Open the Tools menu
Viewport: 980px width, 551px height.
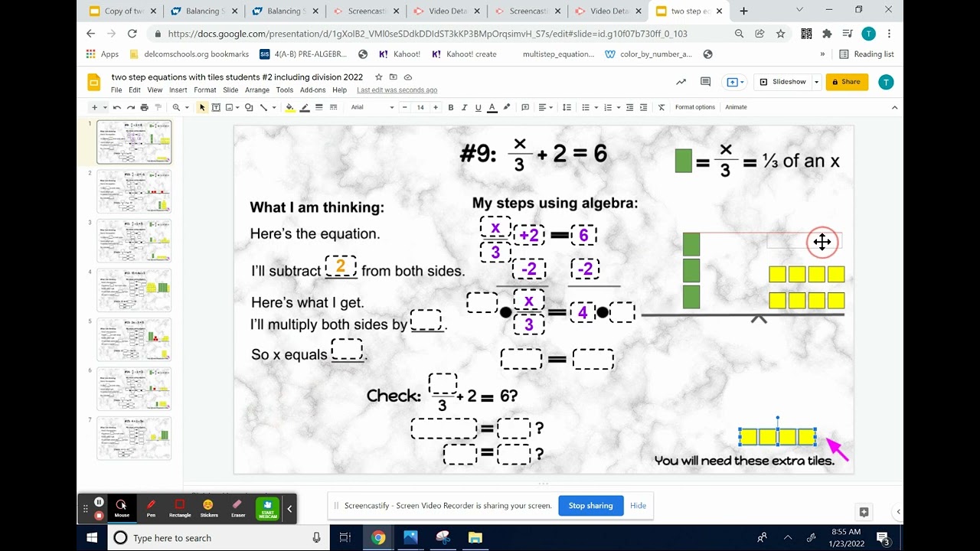point(285,90)
